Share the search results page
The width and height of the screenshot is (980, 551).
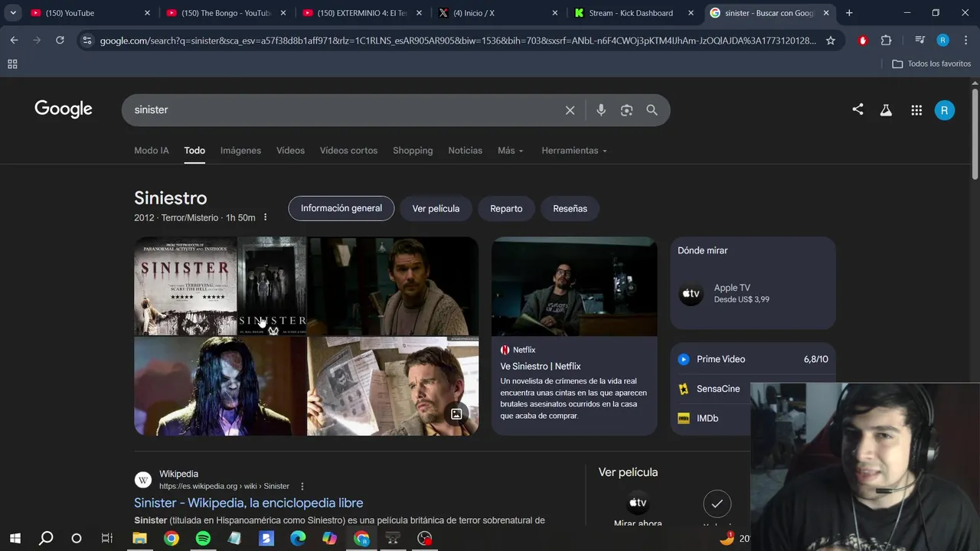(x=857, y=109)
